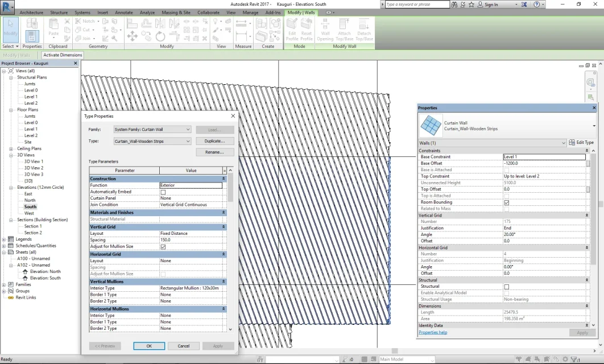Image resolution: width=604 pixels, height=364 pixels.
Task: Click the Function value field Exterior
Action: coord(191,185)
